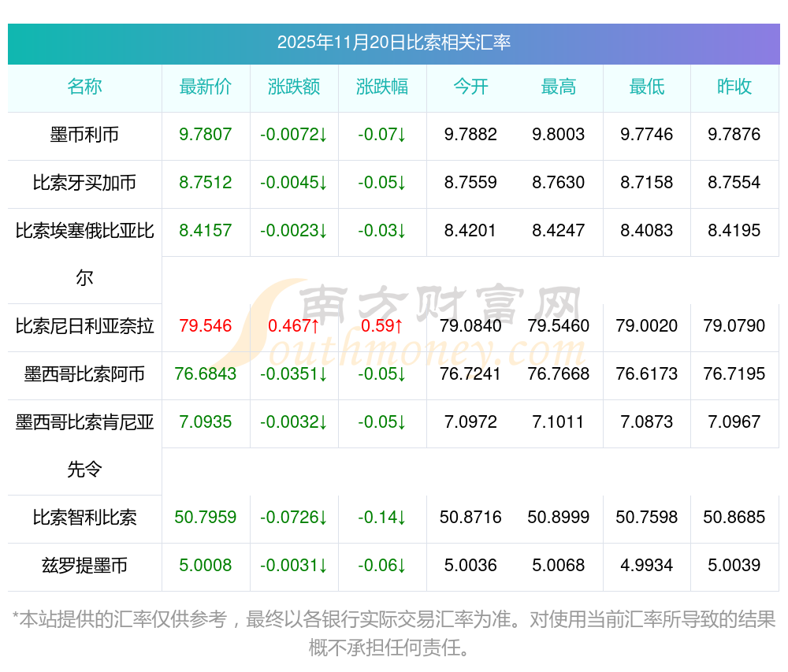Select opening price 76.7241
The image size is (788, 672).
pos(470,373)
